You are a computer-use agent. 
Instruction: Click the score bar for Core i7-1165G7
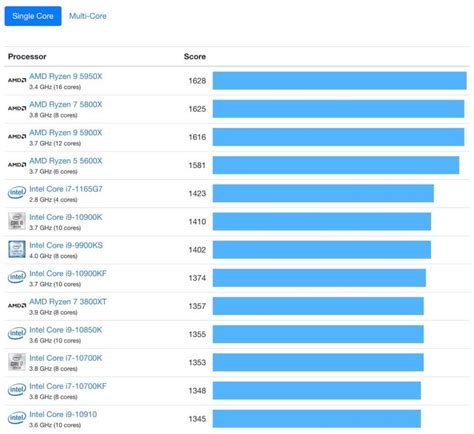(323, 193)
